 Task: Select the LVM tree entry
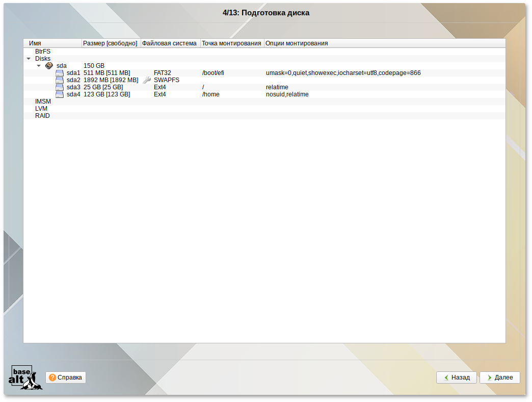click(x=41, y=109)
